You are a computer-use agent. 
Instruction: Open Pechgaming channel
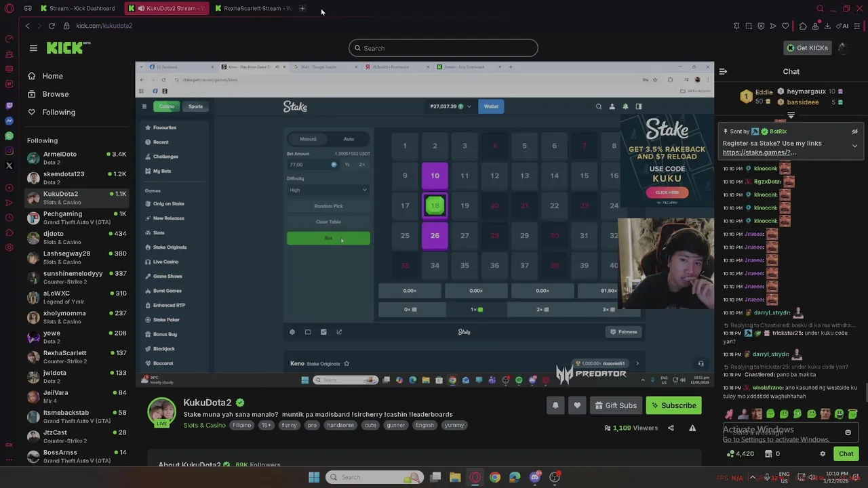(x=76, y=218)
